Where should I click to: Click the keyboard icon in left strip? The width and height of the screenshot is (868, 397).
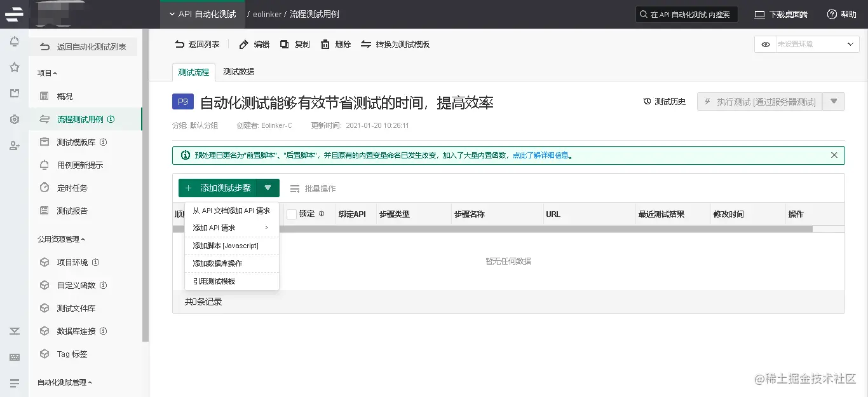click(15, 357)
